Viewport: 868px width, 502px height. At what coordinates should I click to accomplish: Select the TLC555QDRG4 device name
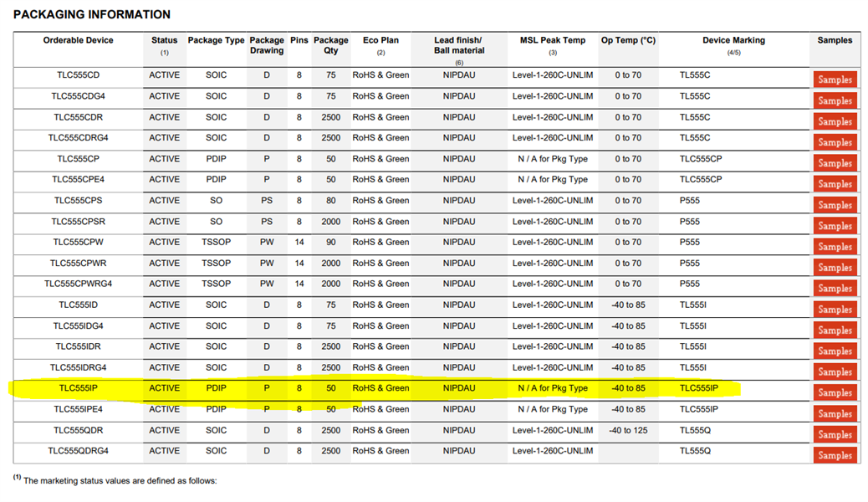(78, 450)
